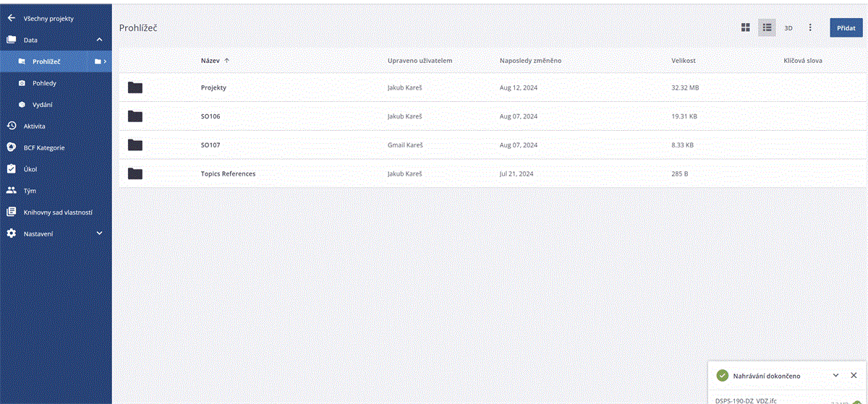
Task: Open the Úkol task icon
Action: pyautogui.click(x=11, y=169)
